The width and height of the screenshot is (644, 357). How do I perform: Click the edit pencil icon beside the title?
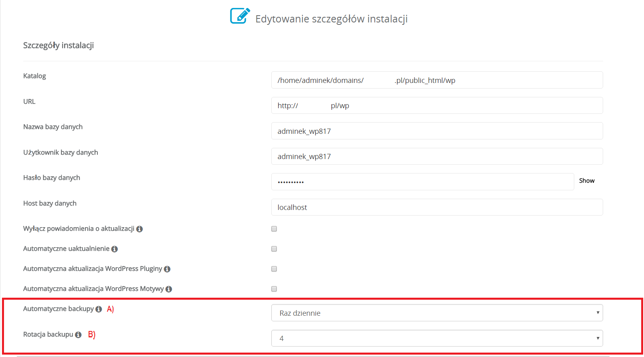[x=240, y=16]
